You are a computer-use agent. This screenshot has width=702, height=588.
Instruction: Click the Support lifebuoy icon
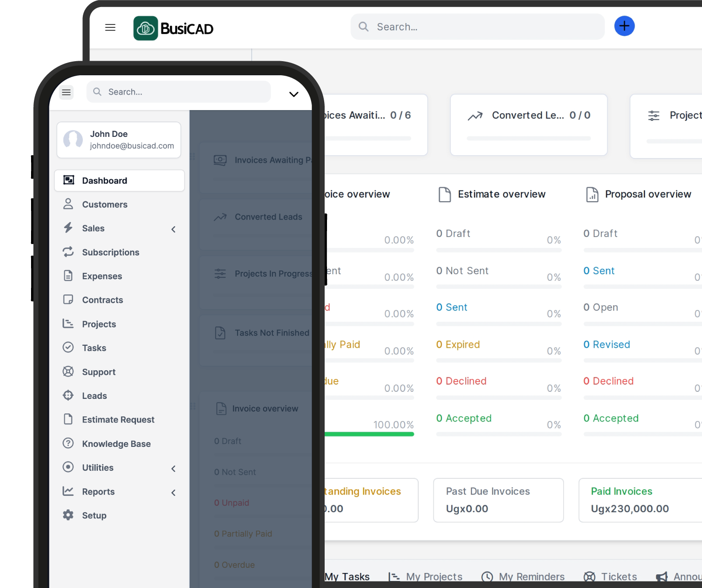[68, 371]
